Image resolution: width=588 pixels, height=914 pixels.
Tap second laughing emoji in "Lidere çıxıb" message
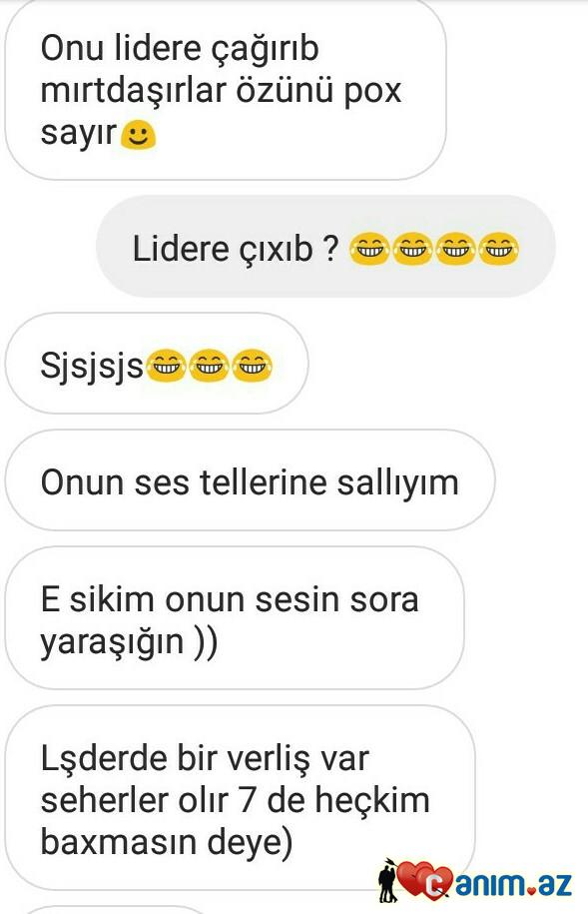click(x=412, y=249)
